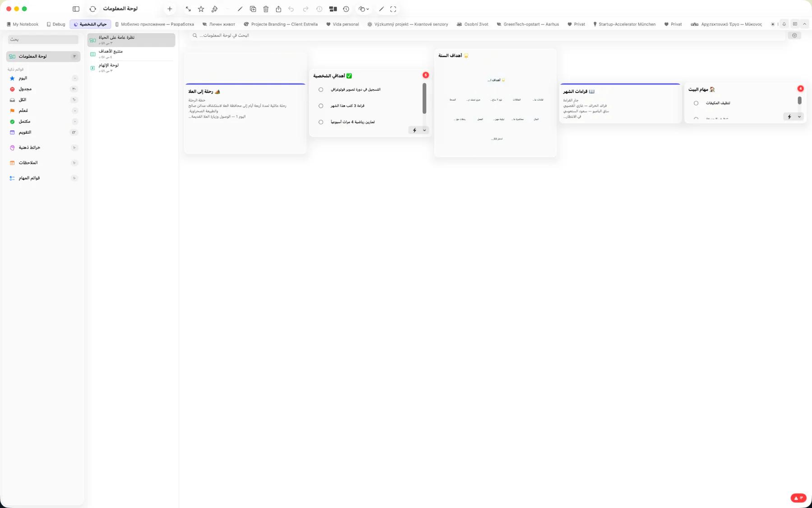Click red warning badge at bottom right
Screen dimensions: 812x508
(x=798, y=498)
